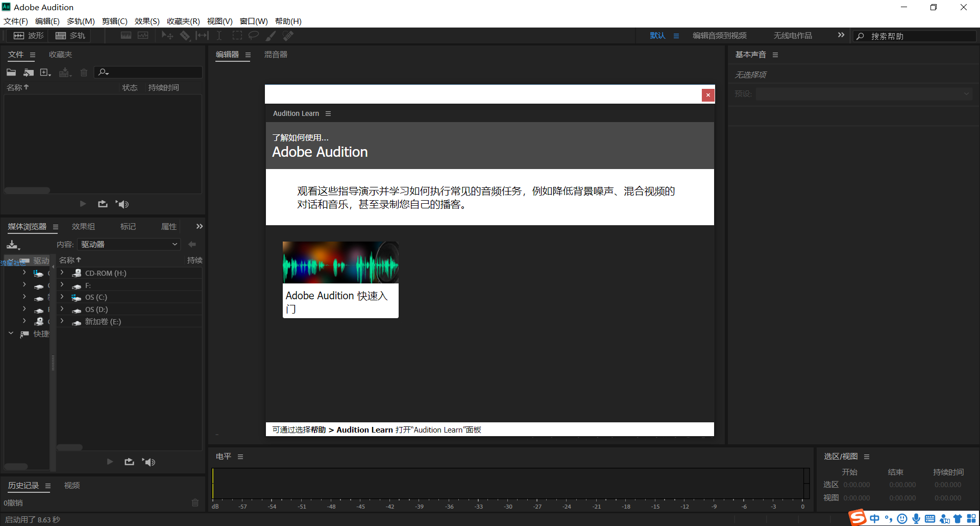Expand the OS (C:) drive
The height and width of the screenshot is (526, 980).
pos(62,297)
